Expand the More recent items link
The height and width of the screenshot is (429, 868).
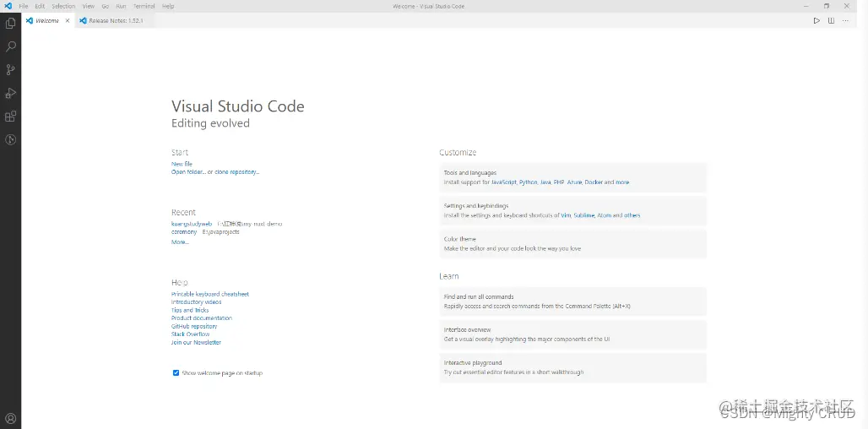tap(180, 242)
